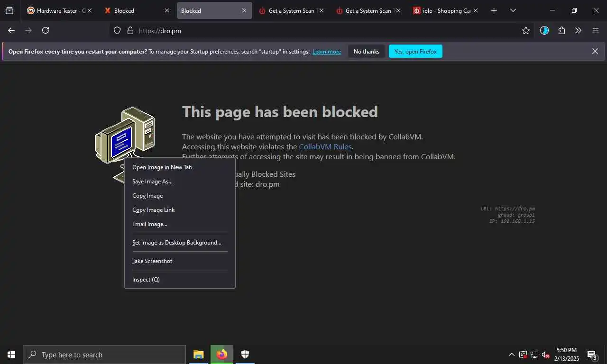Screen dimensions: 607x364
Task: Click the muted volume tray icon
Action: [546, 355]
